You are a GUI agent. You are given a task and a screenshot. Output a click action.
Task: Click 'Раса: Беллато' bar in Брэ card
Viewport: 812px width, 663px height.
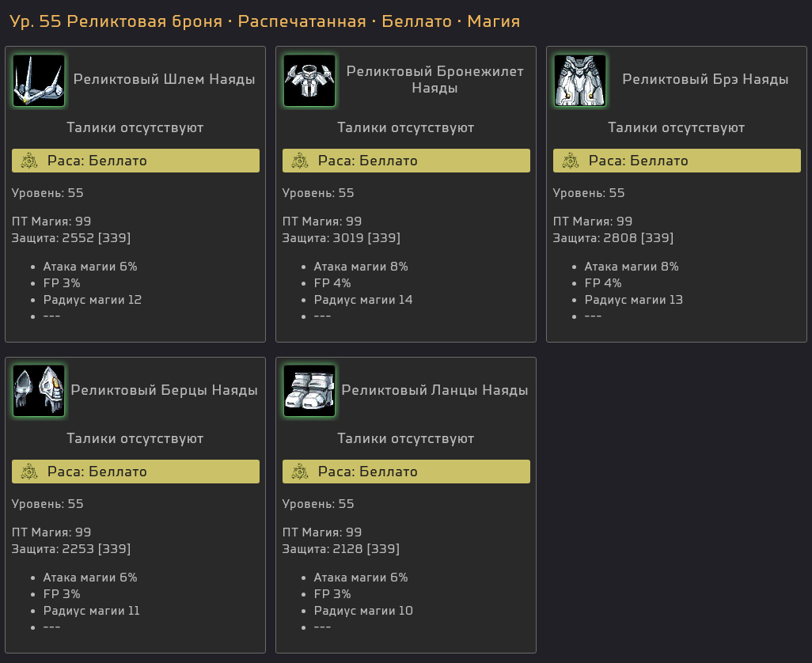pos(677,161)
